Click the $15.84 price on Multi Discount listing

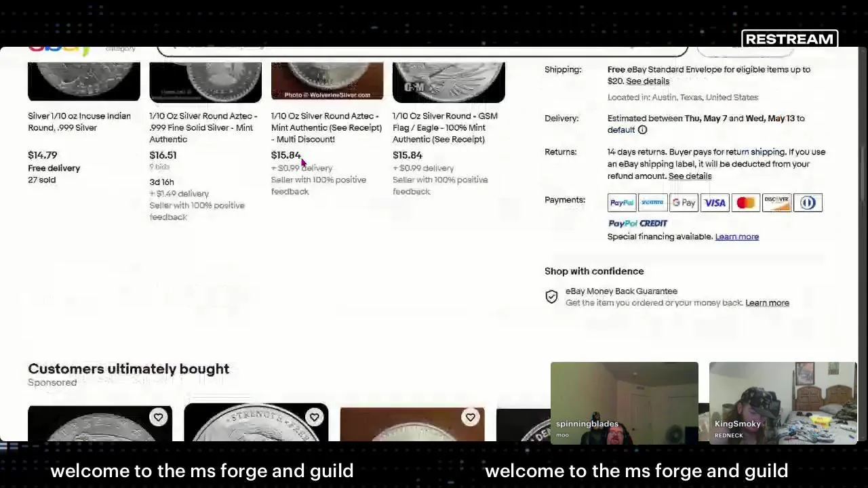[285, 155]
